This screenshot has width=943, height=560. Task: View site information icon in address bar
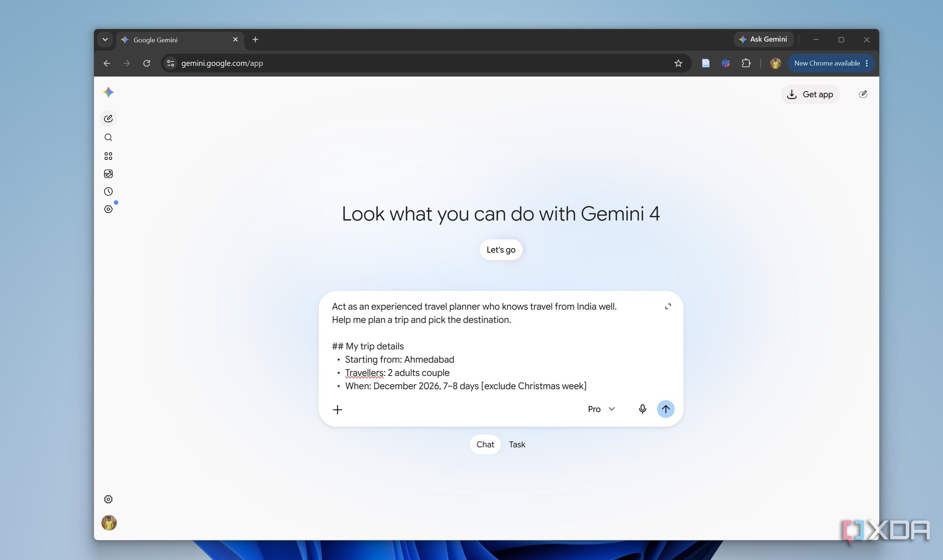[171, 63]
